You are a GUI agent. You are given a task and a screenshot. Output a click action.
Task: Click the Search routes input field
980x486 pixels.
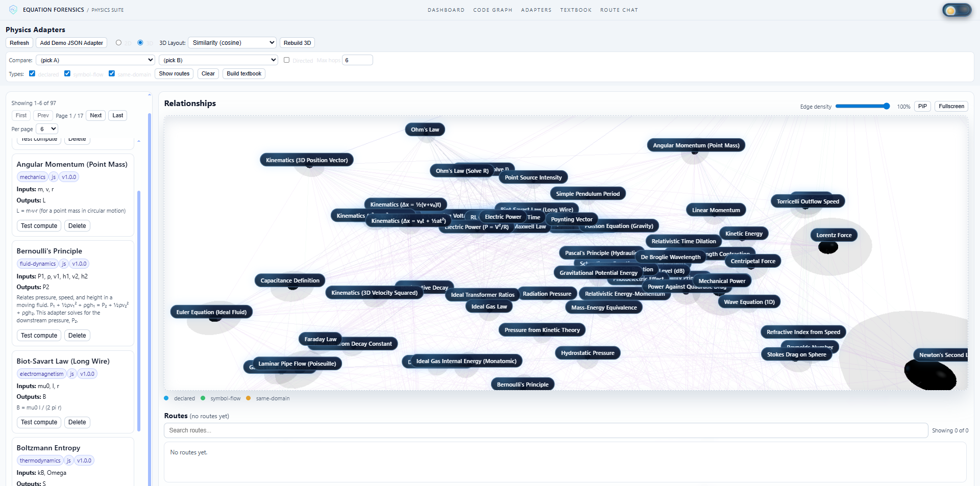tap(546, 430)
